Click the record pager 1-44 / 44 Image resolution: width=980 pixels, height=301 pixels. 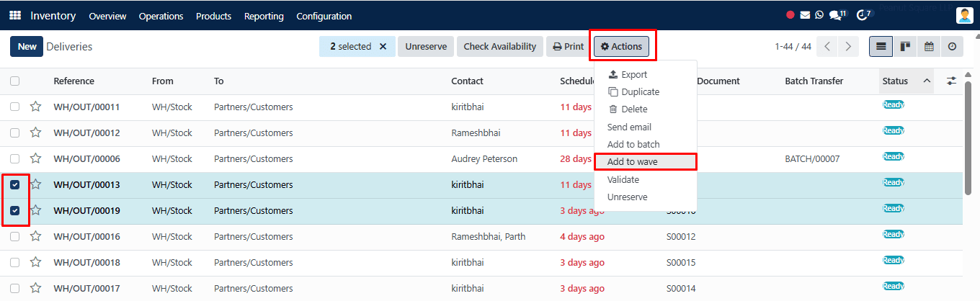[x=793, y=47]
